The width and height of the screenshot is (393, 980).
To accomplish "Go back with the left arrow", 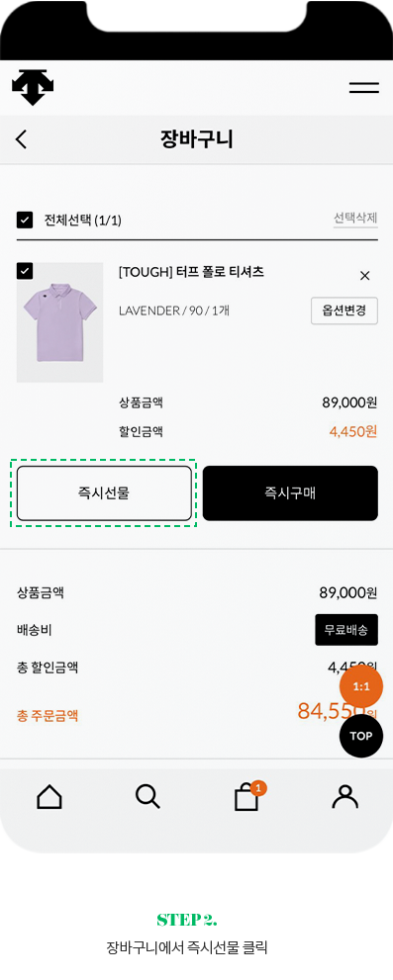I will click(21, 138).
